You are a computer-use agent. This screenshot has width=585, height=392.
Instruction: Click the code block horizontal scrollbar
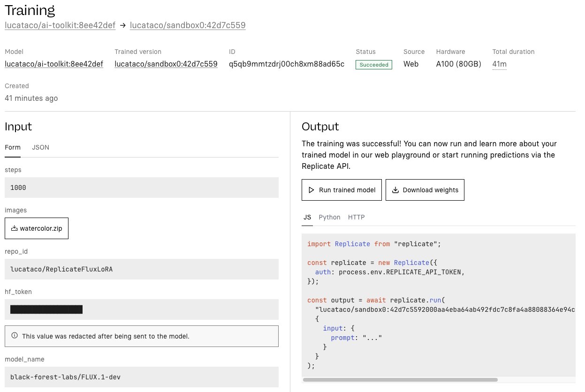point(400,379)
